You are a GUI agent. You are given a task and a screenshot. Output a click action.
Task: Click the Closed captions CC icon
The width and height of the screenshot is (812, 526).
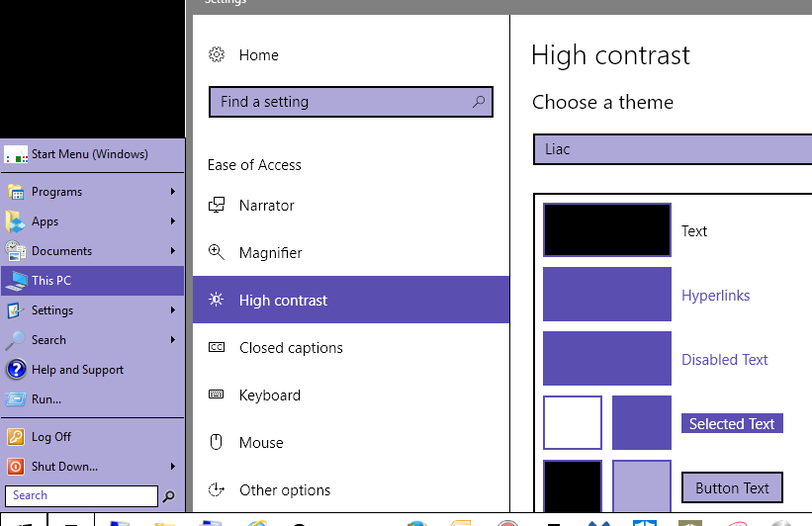click(x=217, y=347)
